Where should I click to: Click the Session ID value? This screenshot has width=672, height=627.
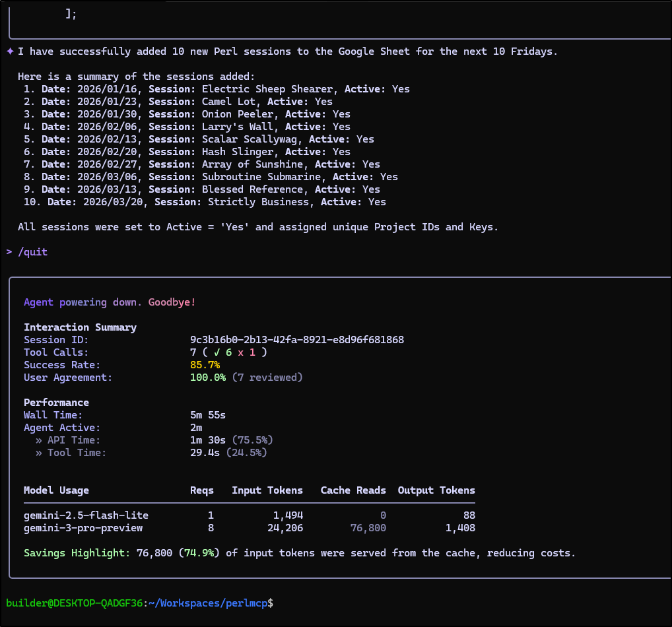pyautogui.click(x=296, y=340)
